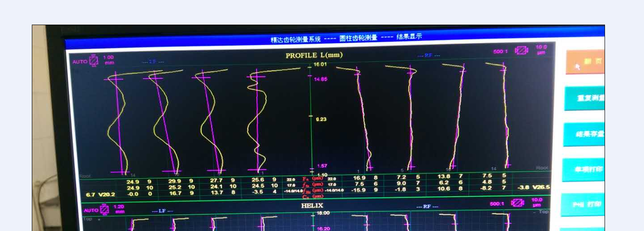Click the 29.9 table value

point(174,182)
